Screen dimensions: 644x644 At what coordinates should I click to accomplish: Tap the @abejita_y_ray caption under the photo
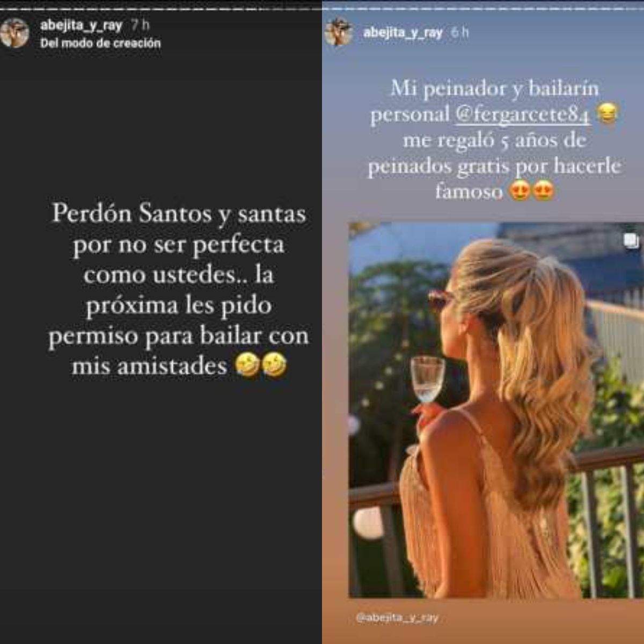point(397,618)
